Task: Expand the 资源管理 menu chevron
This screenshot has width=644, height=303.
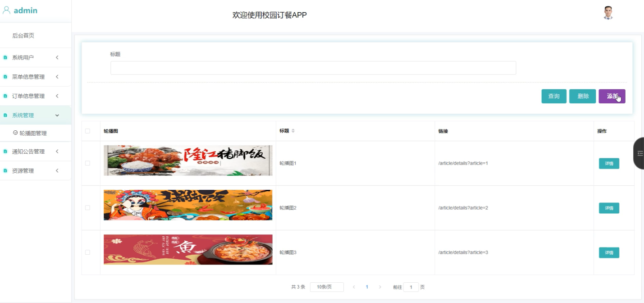Action: click(57, 171)
